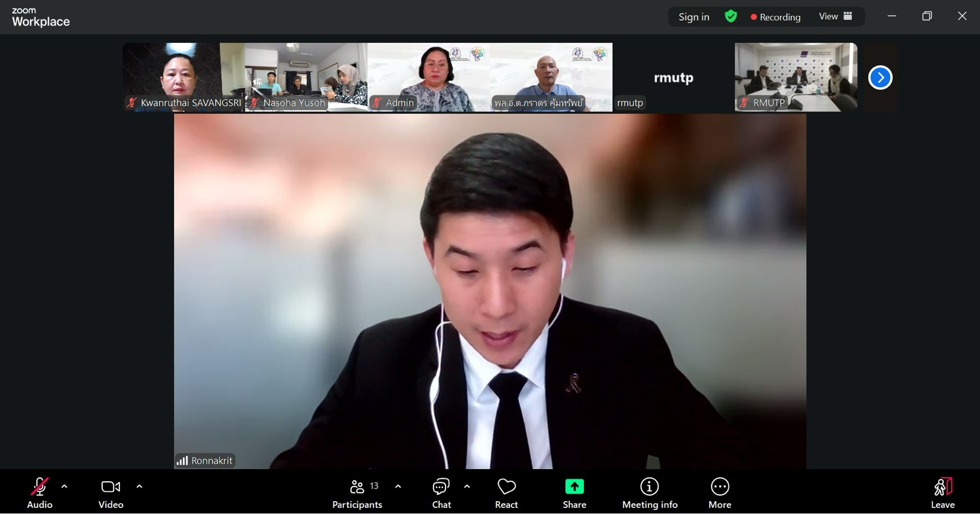Open the React heart menu
The width and height of the screenshot is (980, 514).
tap(506, 492)
